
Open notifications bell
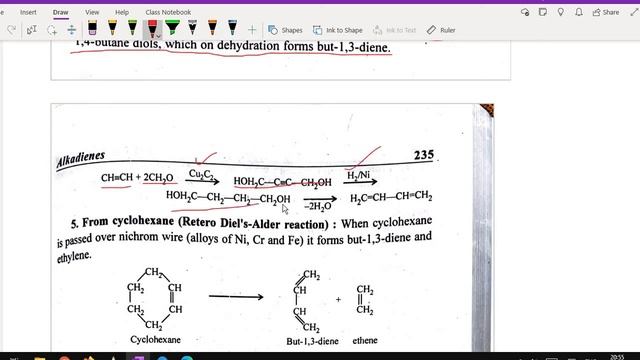pyautogui.click(x=579, y=12)
